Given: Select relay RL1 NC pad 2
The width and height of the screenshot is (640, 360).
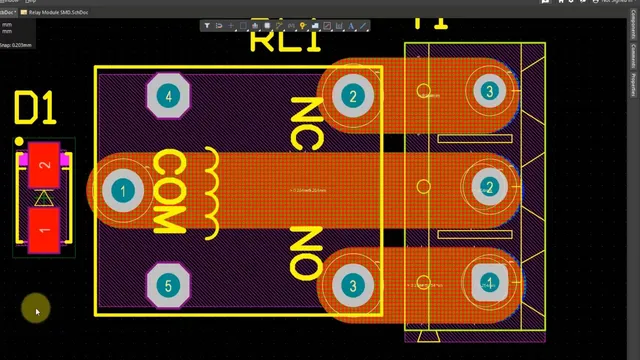Looking at the screenshot, I should (353, 96).
